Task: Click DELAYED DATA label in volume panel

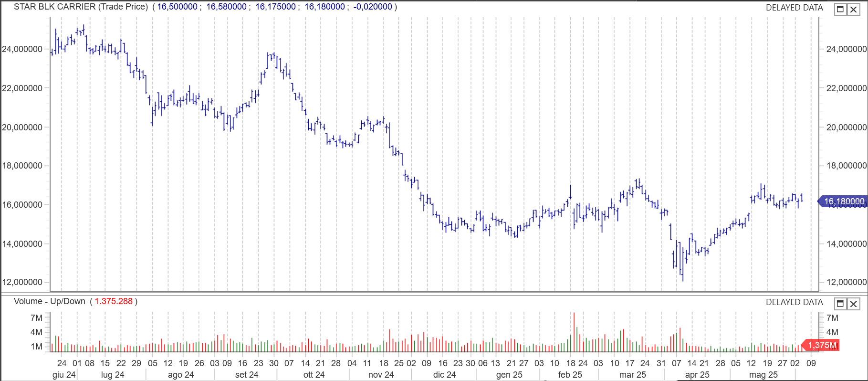Action: pos(794,302)
